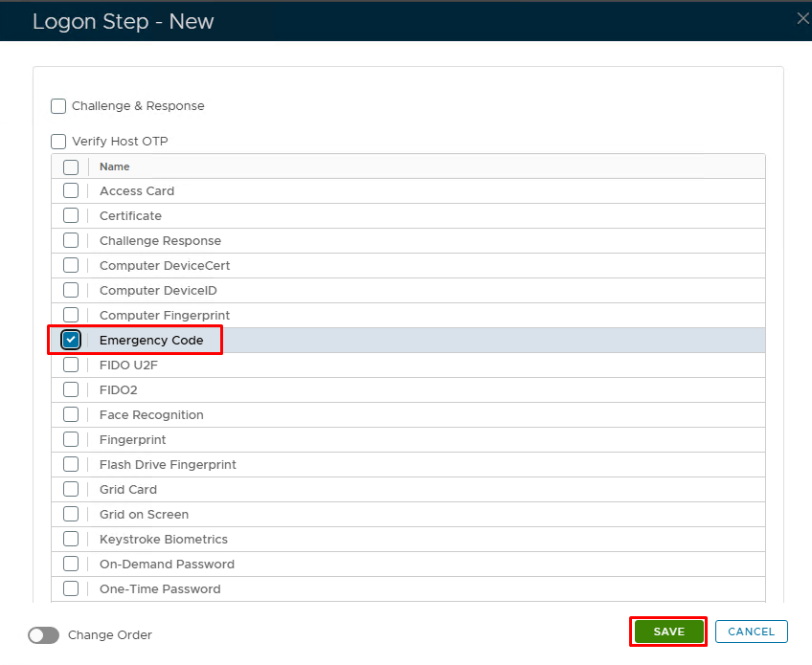
Task: Enable Flash Drive Fingerprint checkbox
Action: click(x=71, y=465)
